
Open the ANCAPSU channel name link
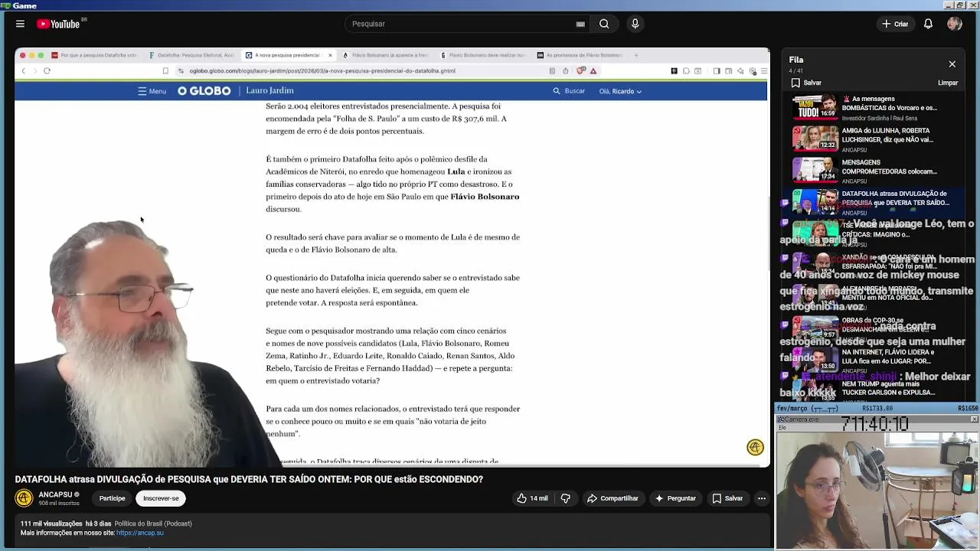(55, 494)
